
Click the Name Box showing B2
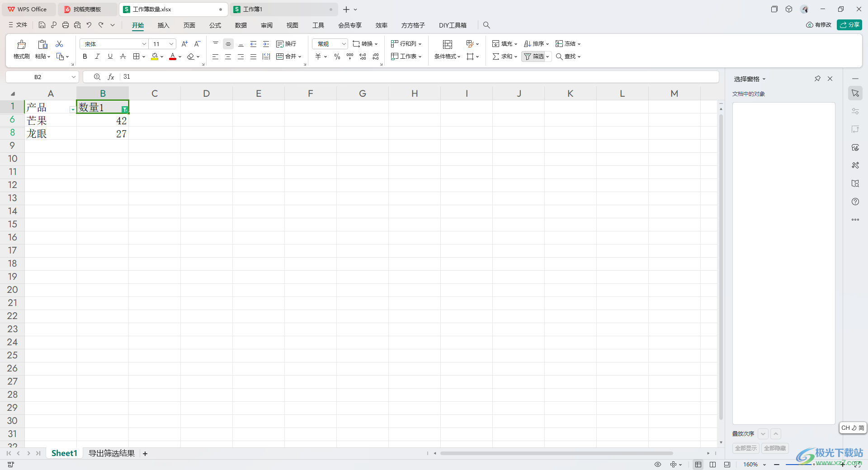(x=38, y=77)
